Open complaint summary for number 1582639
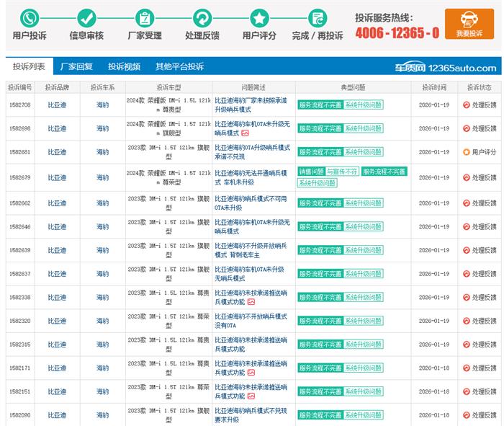The image size is (504, 426). tap(251, 250)
